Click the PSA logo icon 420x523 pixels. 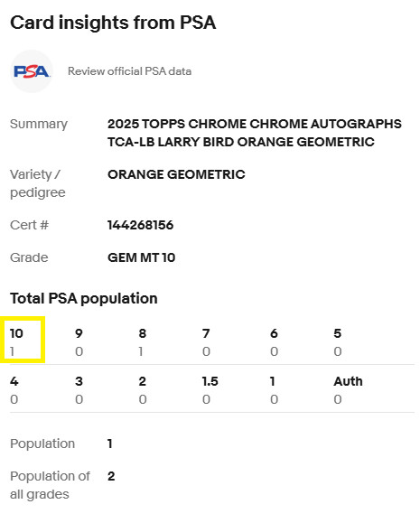point(32,71)
